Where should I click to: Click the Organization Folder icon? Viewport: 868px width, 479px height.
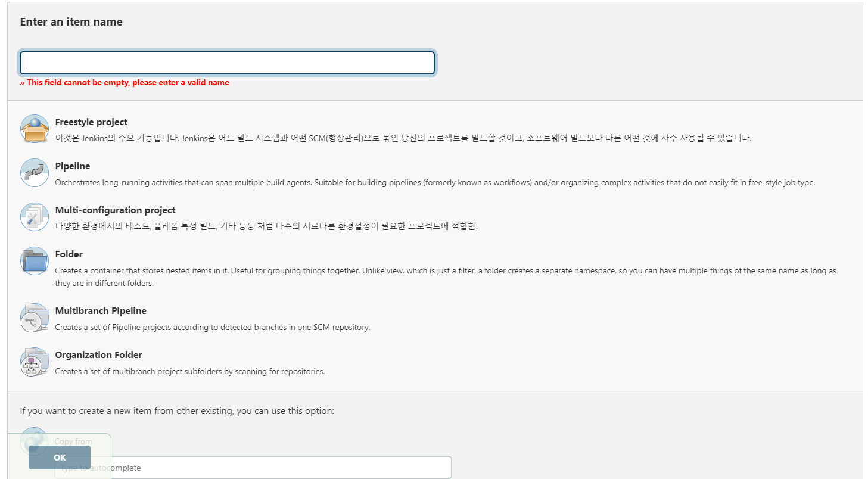click(x=35, y=362)
